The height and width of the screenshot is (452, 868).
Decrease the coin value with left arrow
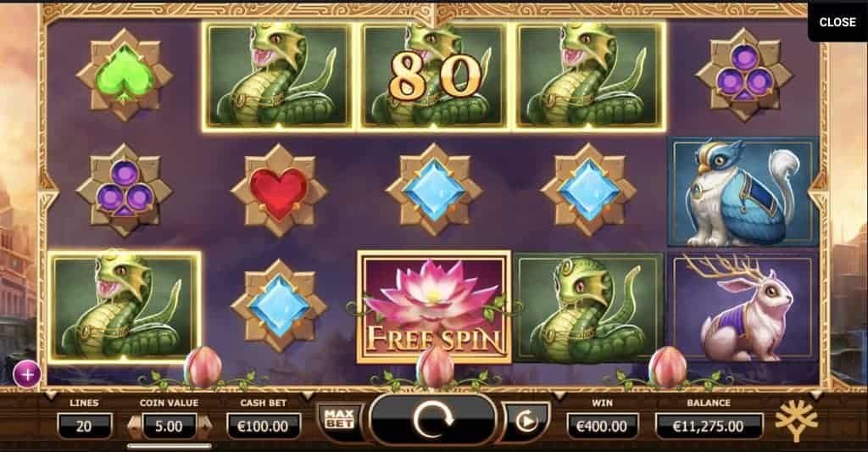pyautogui.click(x=135, y=426)
